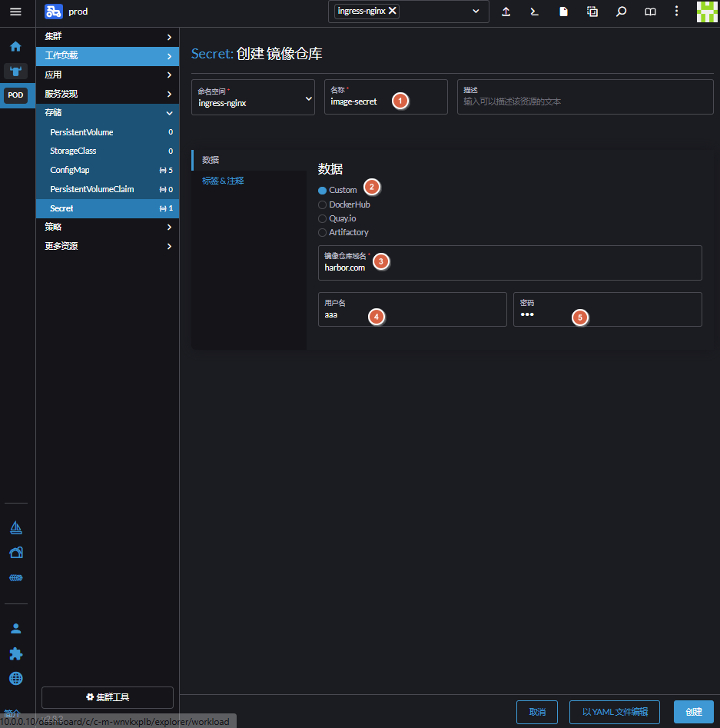Open the user avatar menu
This screenshot has width=720, height=728.
click(707, 12)
